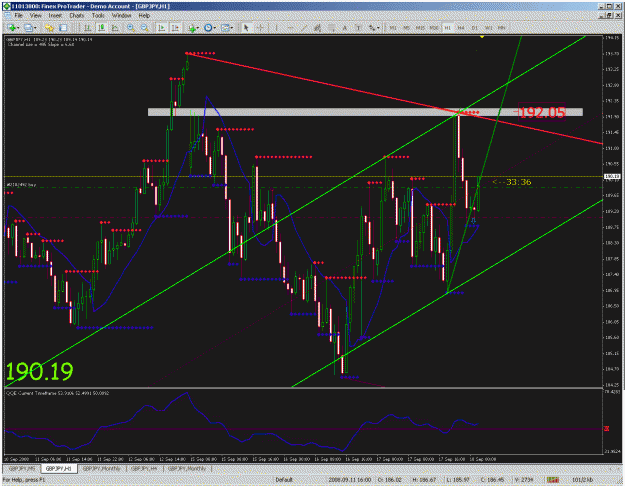Switch to Candlesticks chart mode
Viewport: 625px width, 486px height.
pyautogui.click(x=101, y=28)
